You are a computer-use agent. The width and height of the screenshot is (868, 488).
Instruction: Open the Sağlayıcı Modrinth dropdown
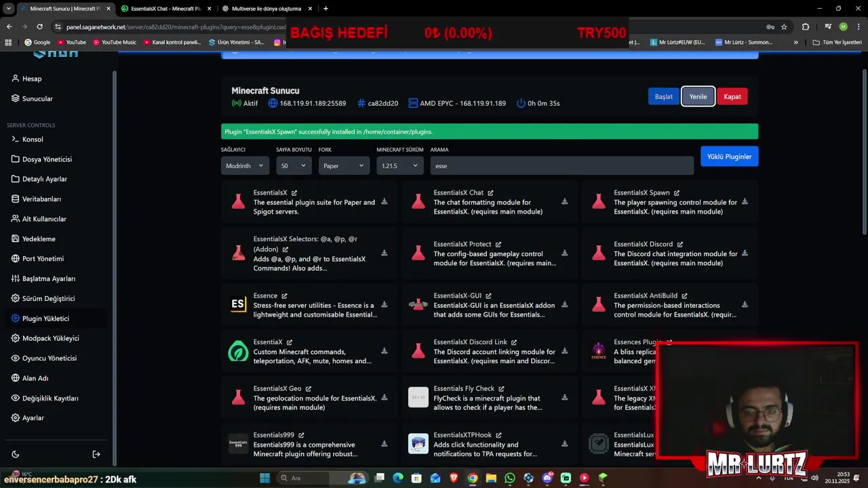[x=245, y=165]
